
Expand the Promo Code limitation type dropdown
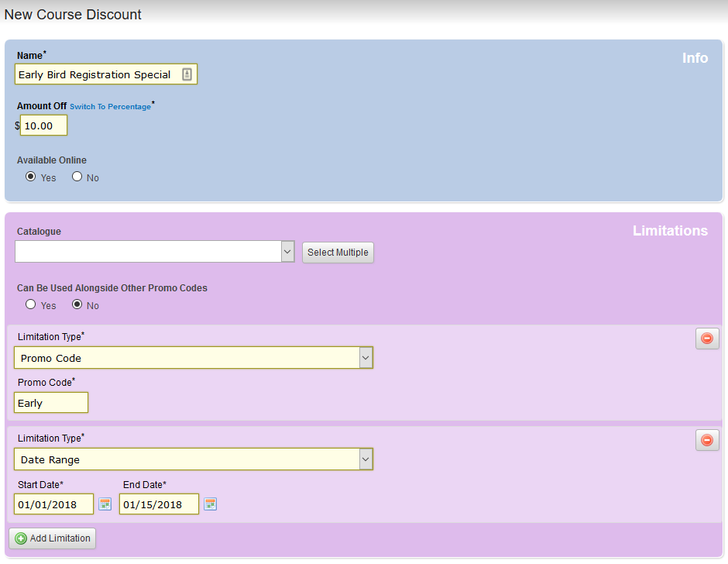point(366,358)
